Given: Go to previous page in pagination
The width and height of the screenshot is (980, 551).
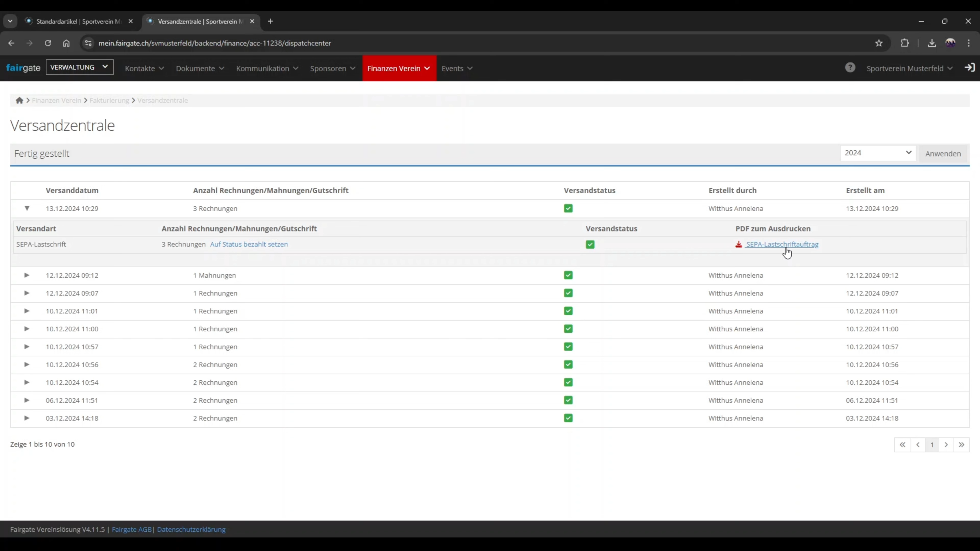Looking at the screenshot, I should pos(918,445).
